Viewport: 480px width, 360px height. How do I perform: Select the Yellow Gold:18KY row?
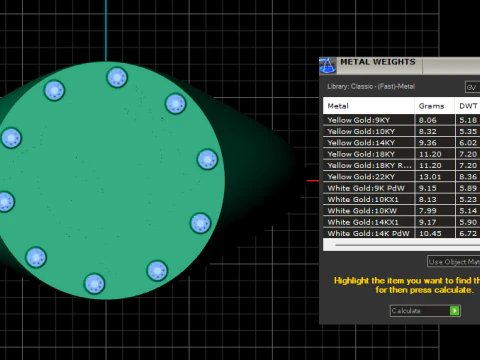(x=401, y=154)
